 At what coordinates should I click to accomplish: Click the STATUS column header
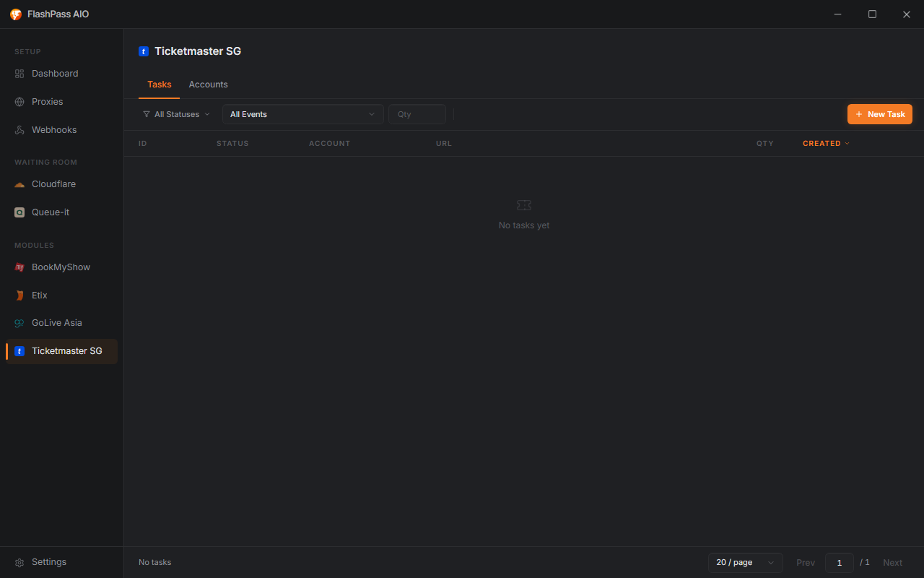point(232,144)
